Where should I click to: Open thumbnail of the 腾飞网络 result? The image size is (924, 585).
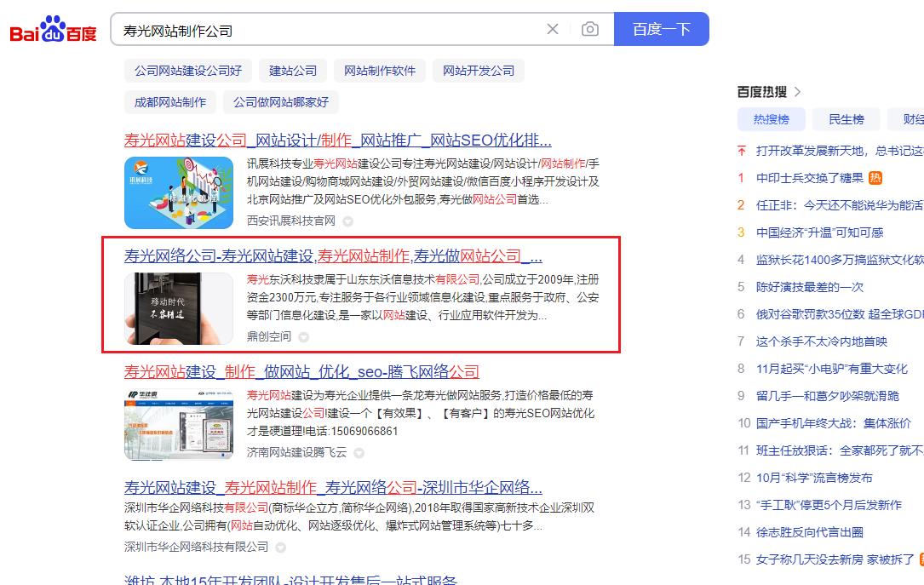point(179,424)
